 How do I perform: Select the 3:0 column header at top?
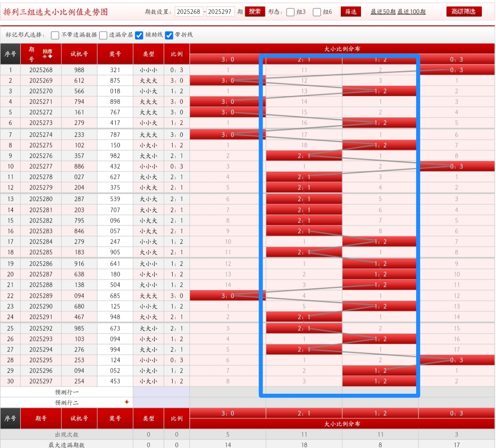click(x=227, y=60)
